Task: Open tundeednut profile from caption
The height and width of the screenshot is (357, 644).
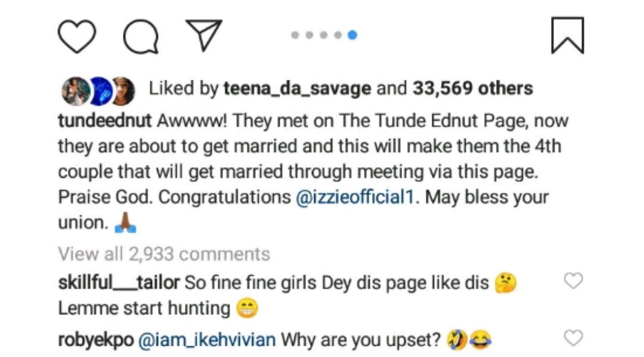Action: pos(104,121)
